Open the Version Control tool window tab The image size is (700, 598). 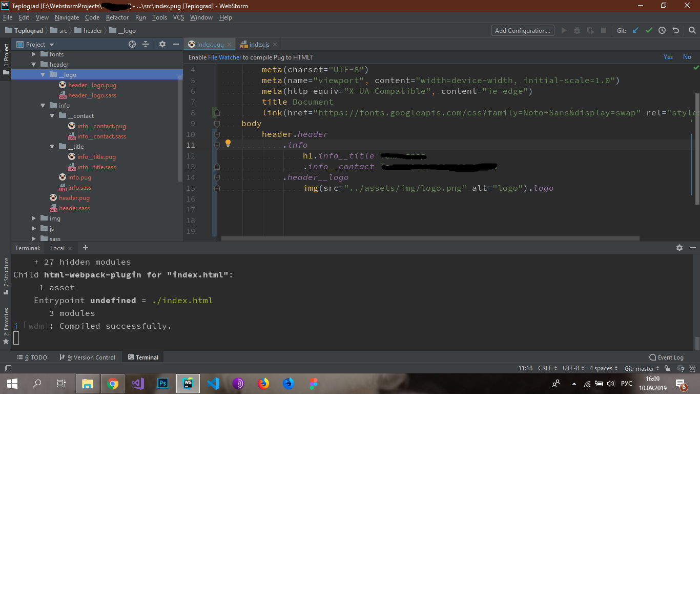(x=88, y=357)
